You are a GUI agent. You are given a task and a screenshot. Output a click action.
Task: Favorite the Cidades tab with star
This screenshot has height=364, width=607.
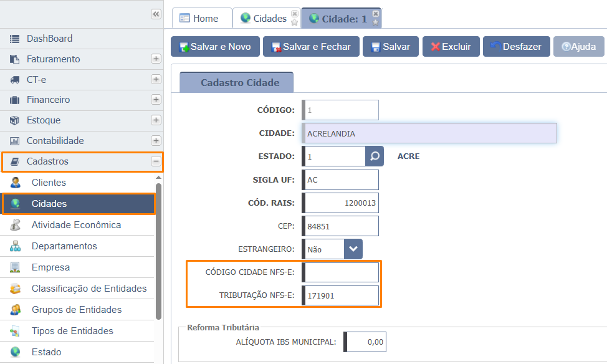click(x=295, y=22)
